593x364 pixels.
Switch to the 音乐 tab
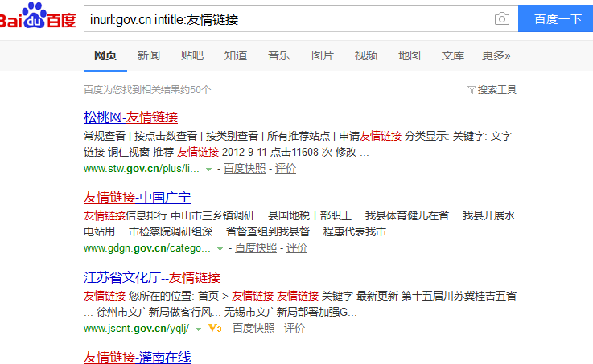click(x=279, y=56)
